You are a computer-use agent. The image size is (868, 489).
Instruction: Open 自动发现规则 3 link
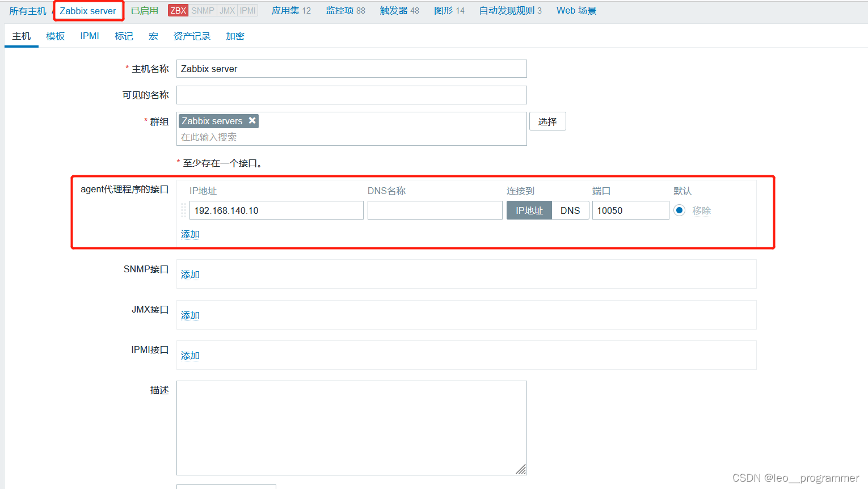point(511,11)
